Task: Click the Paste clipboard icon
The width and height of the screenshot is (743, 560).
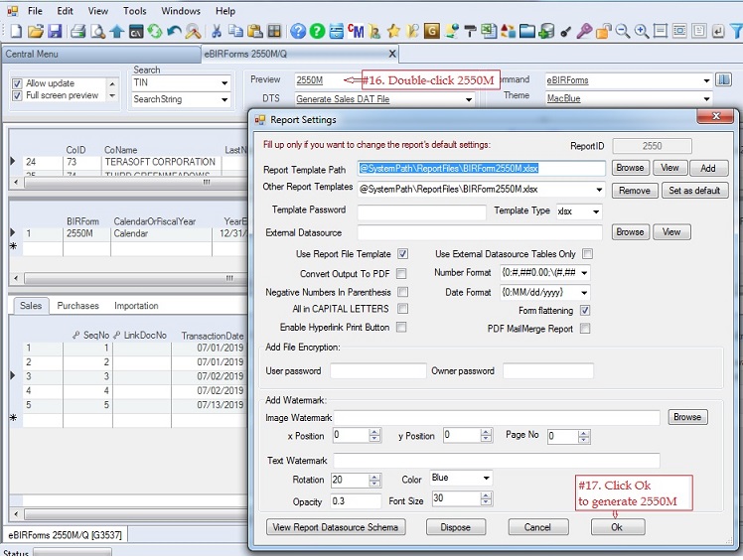Action: coord(255,32)
